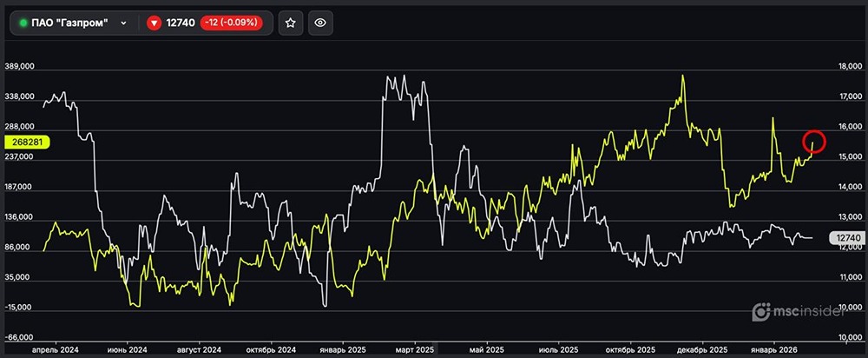This screenshot has width=868, height=358.
Task: Click the 17,000 right axis value
Action: tap(849, 97)
